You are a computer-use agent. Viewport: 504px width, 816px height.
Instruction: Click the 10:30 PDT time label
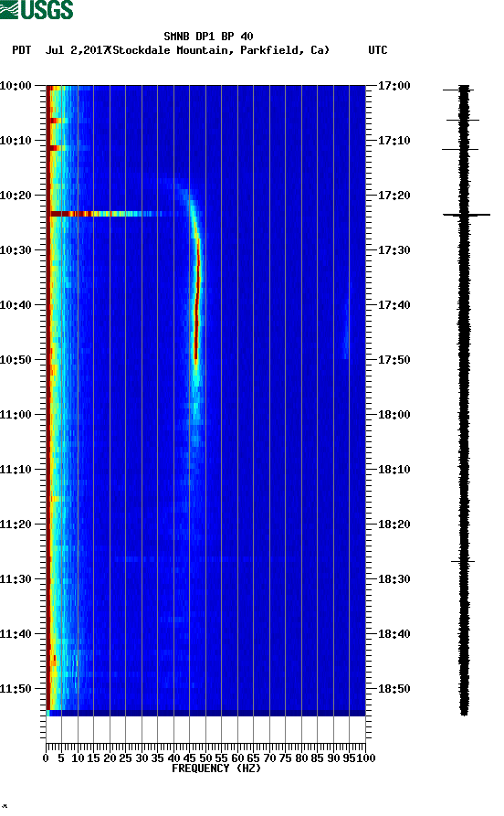(x=16, y=249)
